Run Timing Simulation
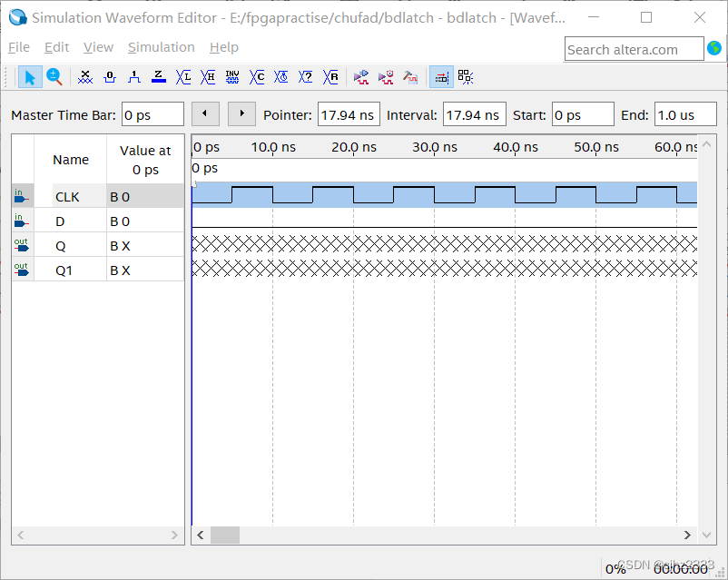 pos(386,77)
